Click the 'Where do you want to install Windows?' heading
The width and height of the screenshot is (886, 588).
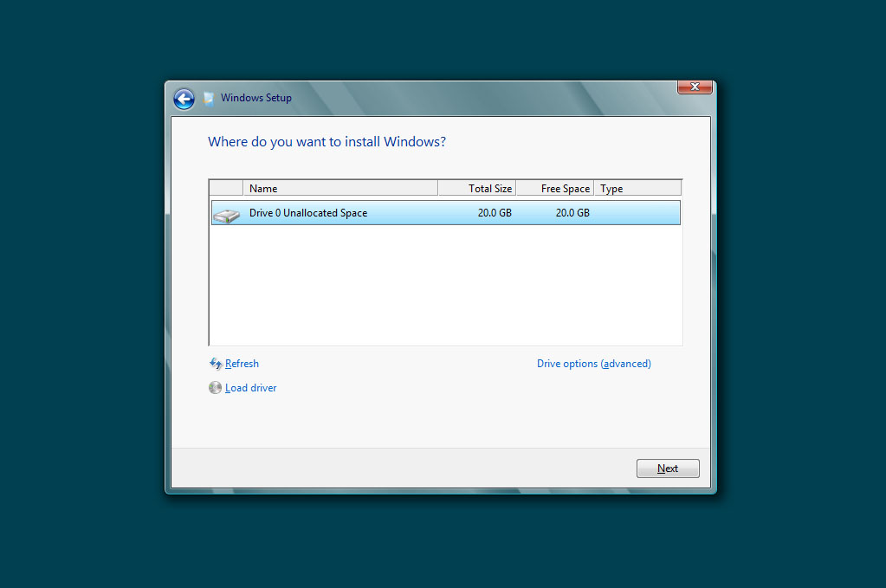click(327, 142)
